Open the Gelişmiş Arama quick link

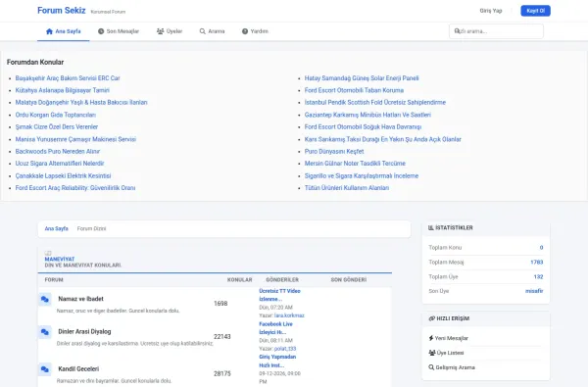(452, 367)
